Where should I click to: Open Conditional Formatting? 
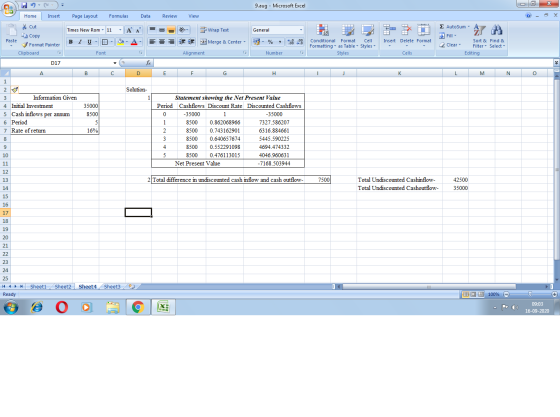coord(322,36)
